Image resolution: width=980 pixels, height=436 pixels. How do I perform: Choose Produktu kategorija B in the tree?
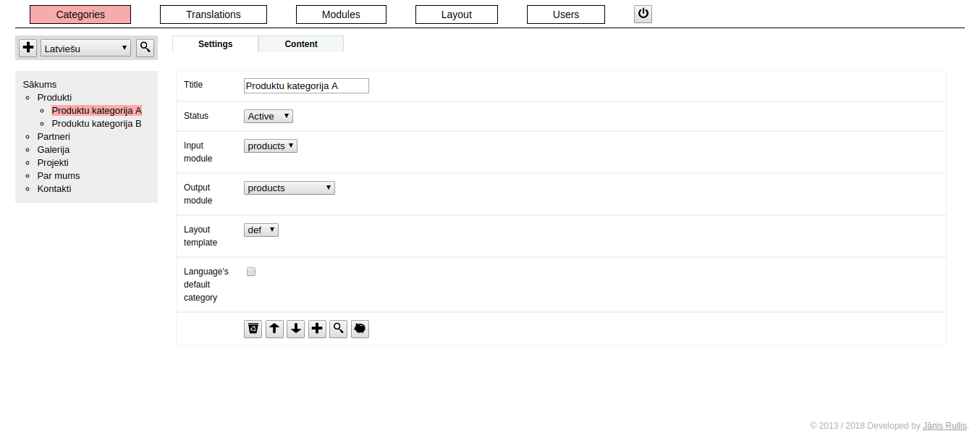pyautogui.click(x=97, y=123)
